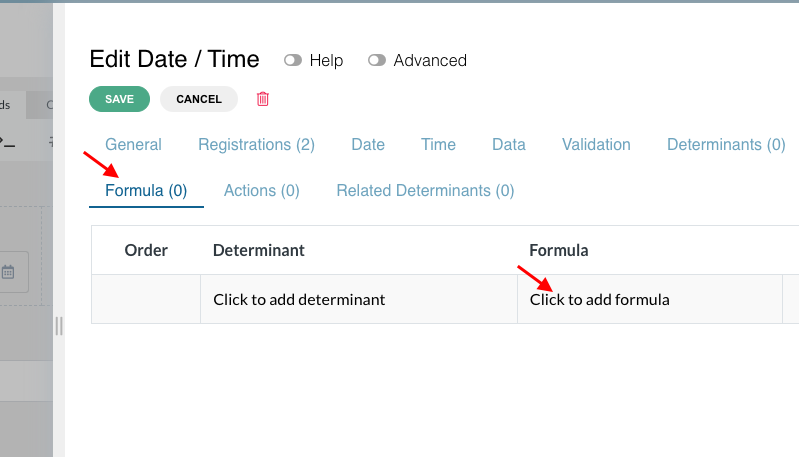The width and height of the screenshot is (799, 457).
Task: Select the Formula (0) tab
Action: [x=146, y=191]
